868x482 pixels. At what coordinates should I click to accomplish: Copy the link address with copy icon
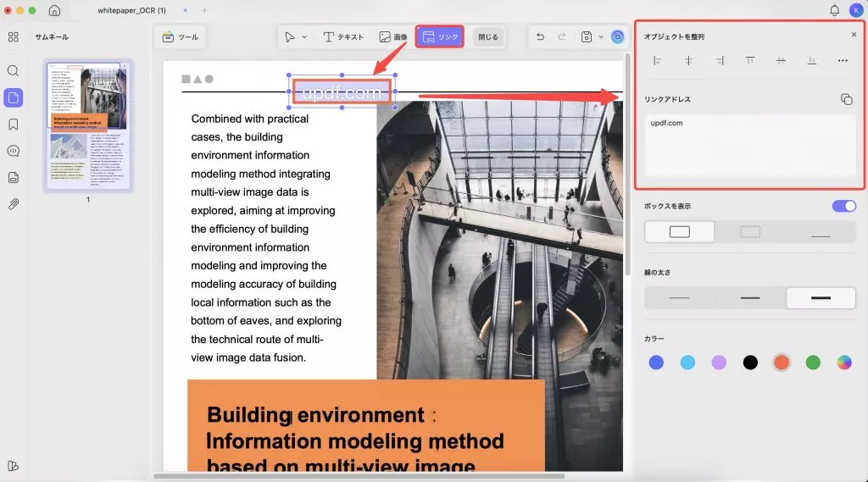tap(846, 99)
